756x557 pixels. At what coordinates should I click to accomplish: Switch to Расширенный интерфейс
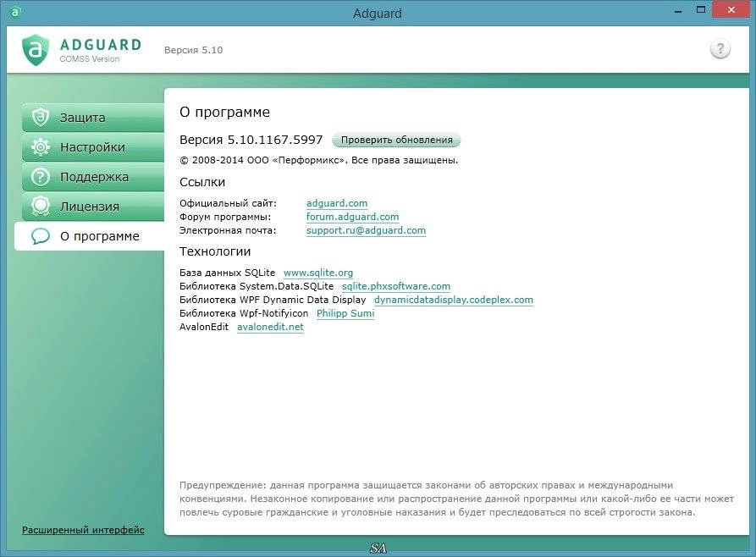[x=83, y=530]
